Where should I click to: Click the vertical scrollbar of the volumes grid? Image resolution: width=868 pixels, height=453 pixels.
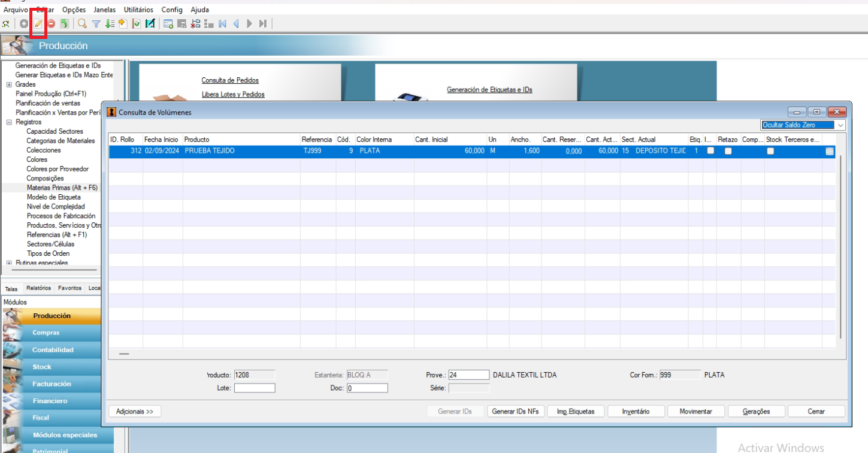point(840,246)
